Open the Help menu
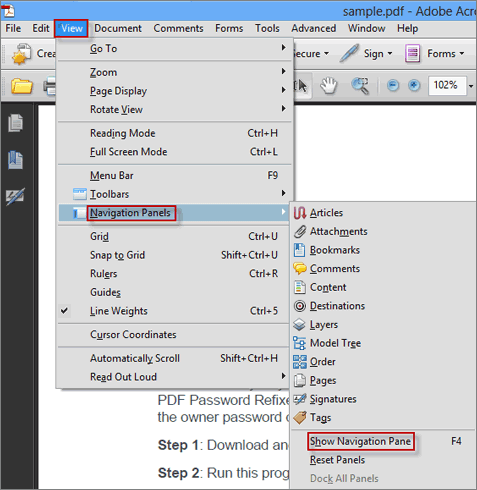The height and width of the screenshot is (490, 477). point(407,28)
